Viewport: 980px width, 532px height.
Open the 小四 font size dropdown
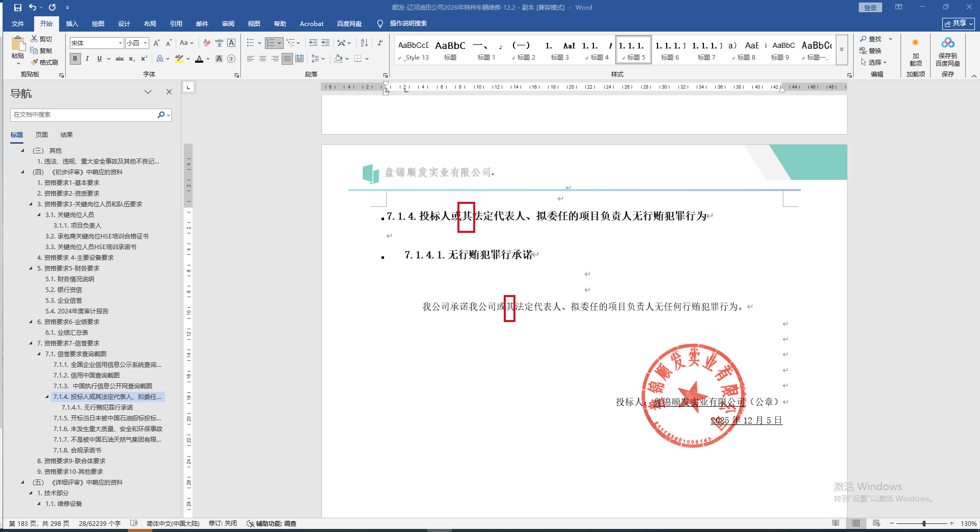pyautogui.click(x=146, y=43)
